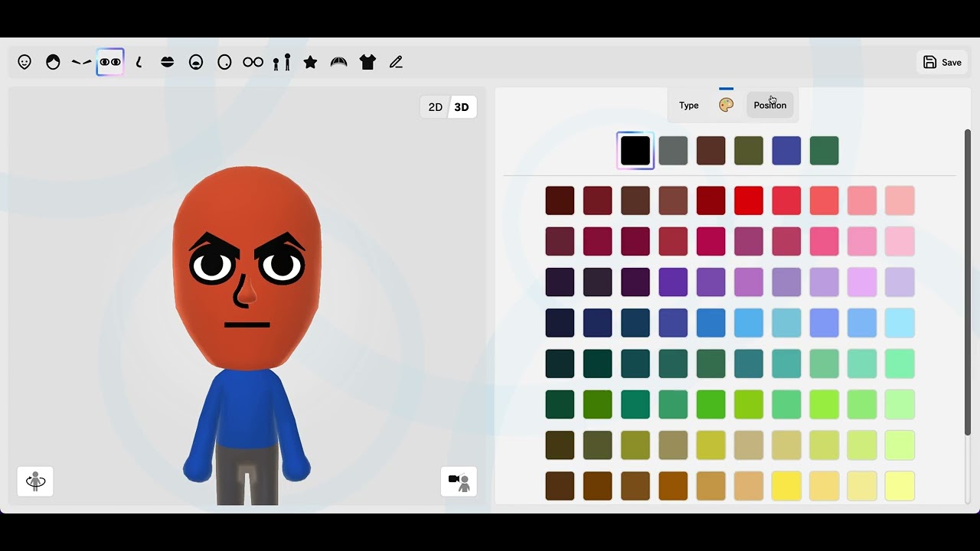This screenshot has width=980, height=551.
Task: Select the black preset eye color
Action: pyautogui.click(x=635, y=151)
